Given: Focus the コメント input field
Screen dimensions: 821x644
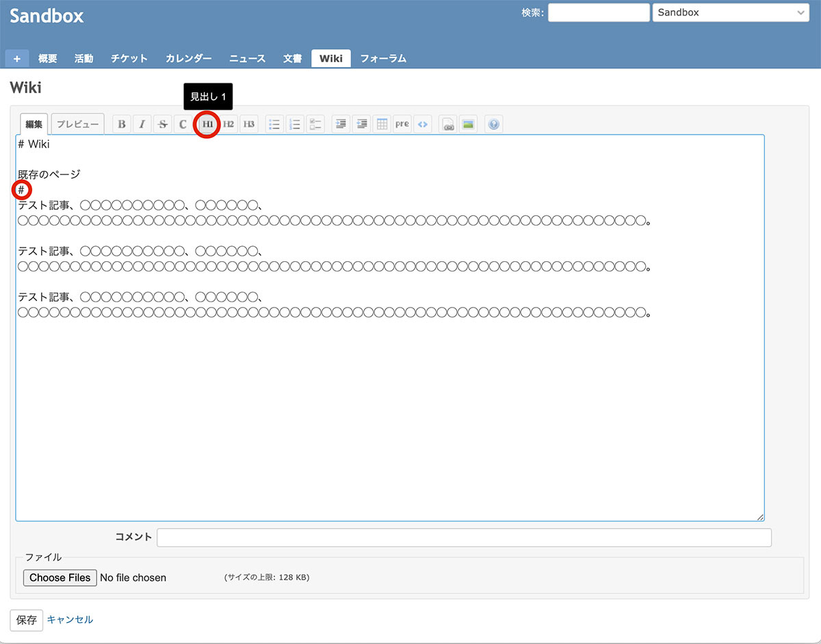Looking at the screenshot, I should (465, 537).
